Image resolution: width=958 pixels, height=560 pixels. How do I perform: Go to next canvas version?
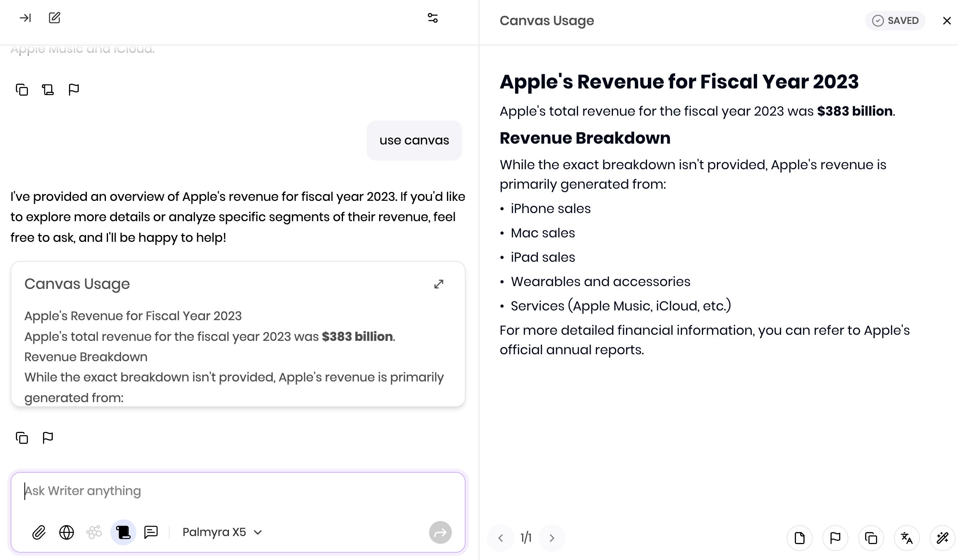click(552, 538)
